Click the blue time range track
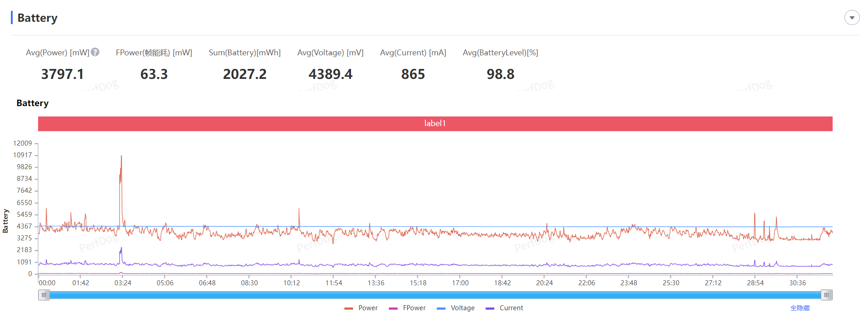Screen dimensions: 868x322 pos(435,295)
